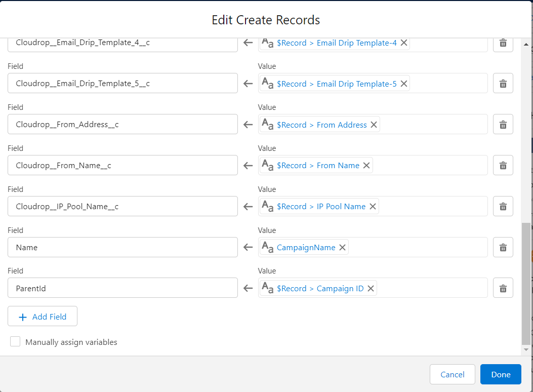The width and height of the screenshot is (533, 392).
Task: Click the text icon beside From Name
Action: 268,166
